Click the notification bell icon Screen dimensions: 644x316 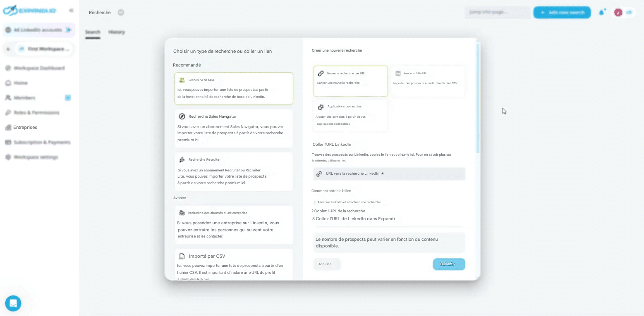pyautogui.click(x=601, y=12)
